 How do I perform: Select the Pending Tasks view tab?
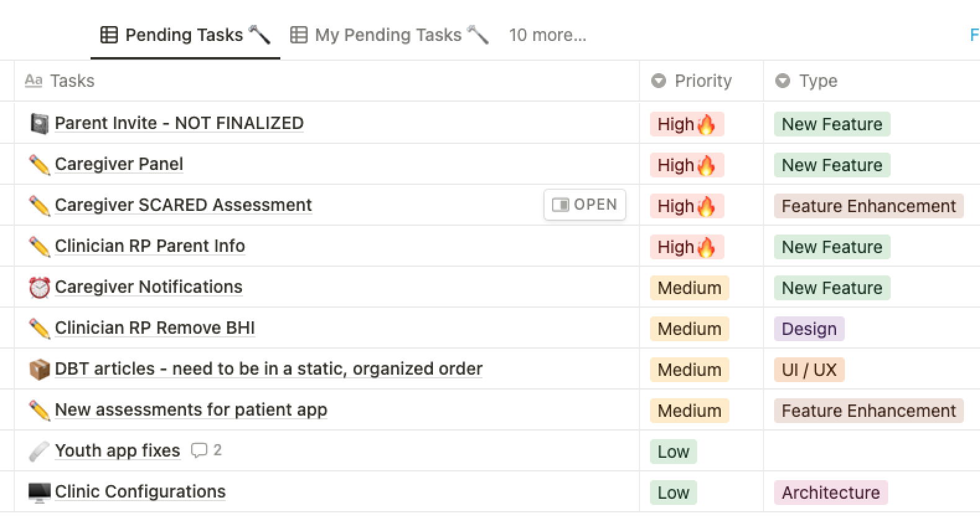coord(185,35)
